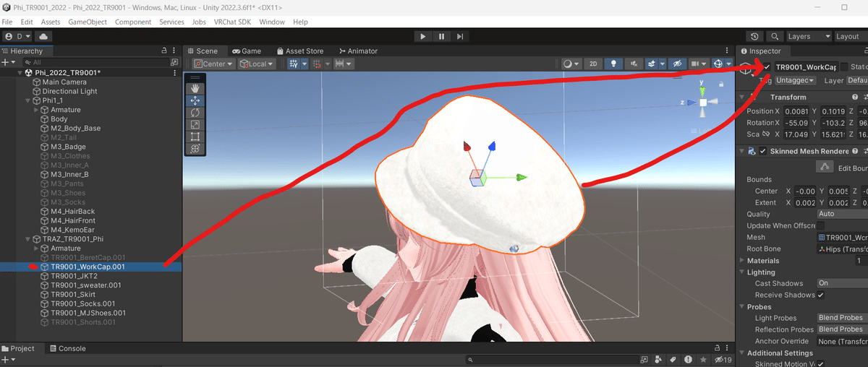The height and width of the screenshot is (367, 868).
Task: Open the Layout dropdown
Action: pos(850,36)
